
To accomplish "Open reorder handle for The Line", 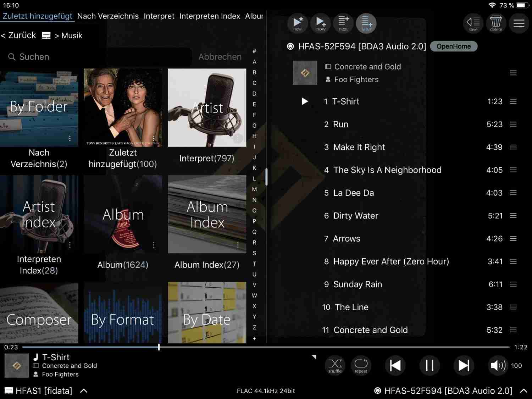I will pyautogui.click(x=513, y=307).
